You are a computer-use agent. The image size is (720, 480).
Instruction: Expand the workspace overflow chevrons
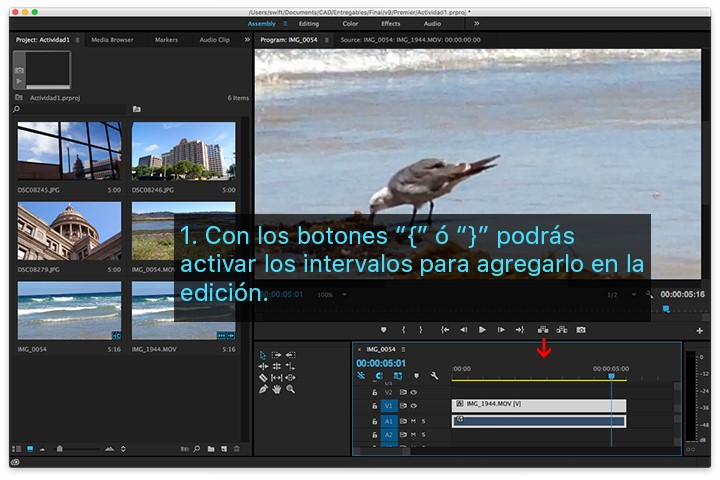476,23
